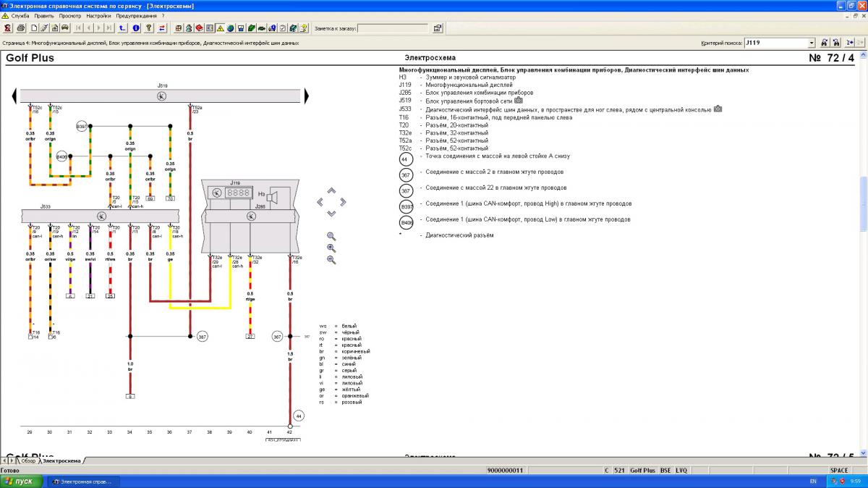Click the help book with question mark icon
Image resolution: width=868 pixels, height=488 pixels.
(x=304, y=29)
